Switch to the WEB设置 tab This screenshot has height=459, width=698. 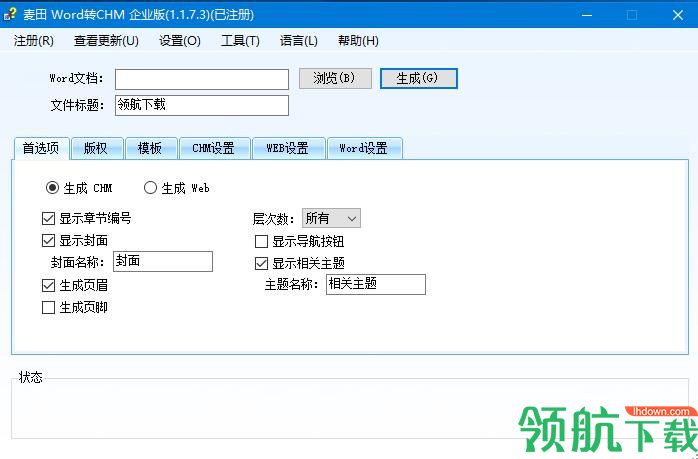point(288,148)
